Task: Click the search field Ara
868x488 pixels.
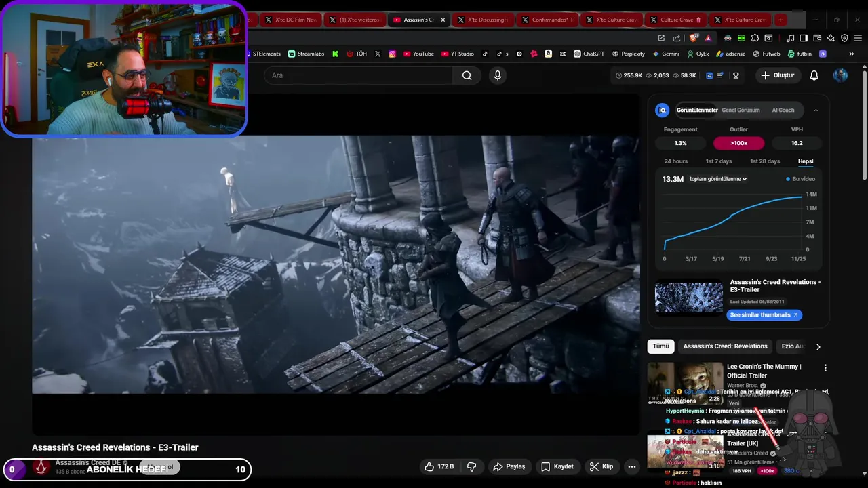Action: click(359, 75)
